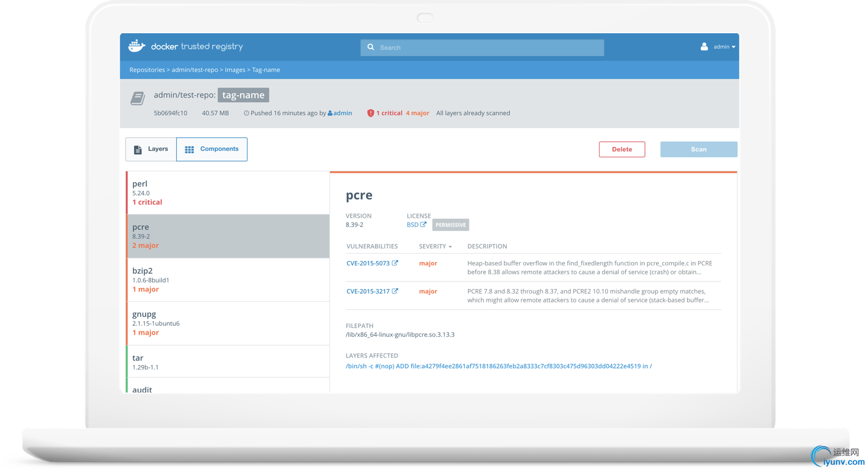This screenshot has width=868, height=471.
Task: Click the heap-based buffer overflow description
Action: point(590,268)
